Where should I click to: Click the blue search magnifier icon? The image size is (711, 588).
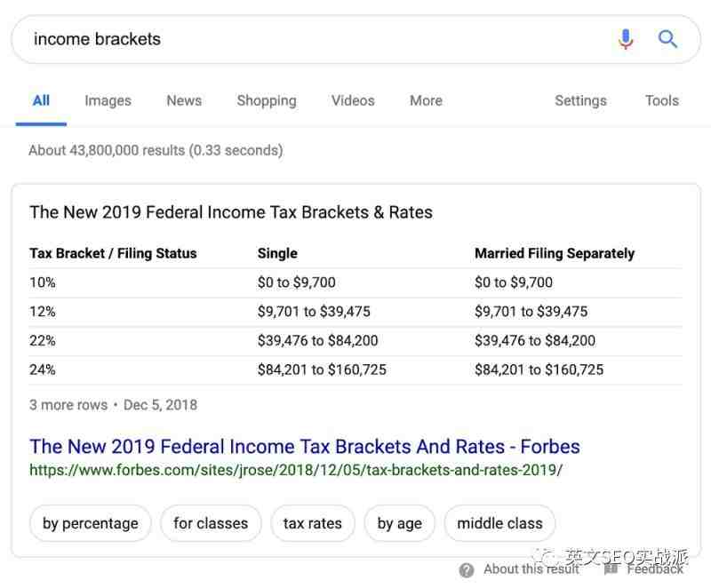click(667, 39)
